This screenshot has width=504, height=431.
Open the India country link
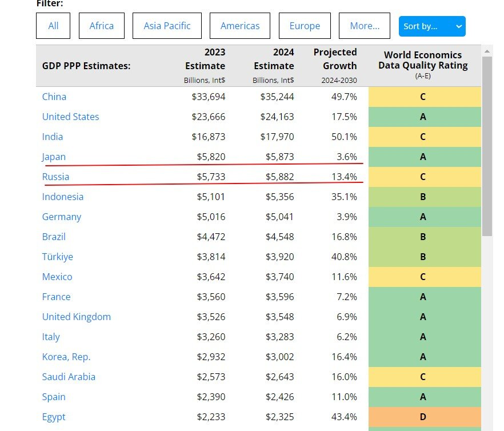pos(53,137)
